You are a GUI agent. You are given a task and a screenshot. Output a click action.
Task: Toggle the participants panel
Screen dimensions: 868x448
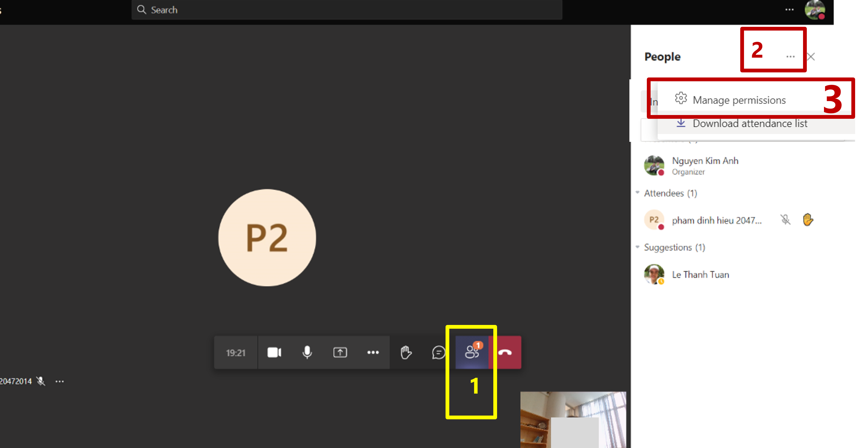472,352
